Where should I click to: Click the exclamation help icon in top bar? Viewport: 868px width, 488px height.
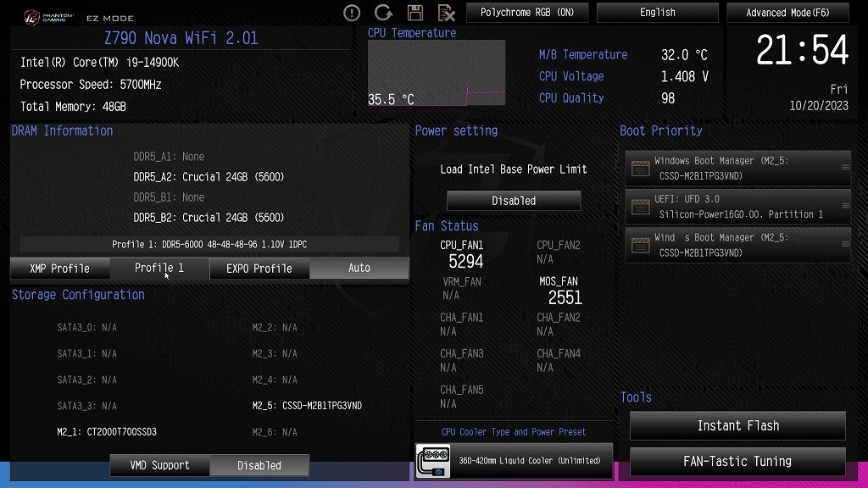(x=352, y=13)
